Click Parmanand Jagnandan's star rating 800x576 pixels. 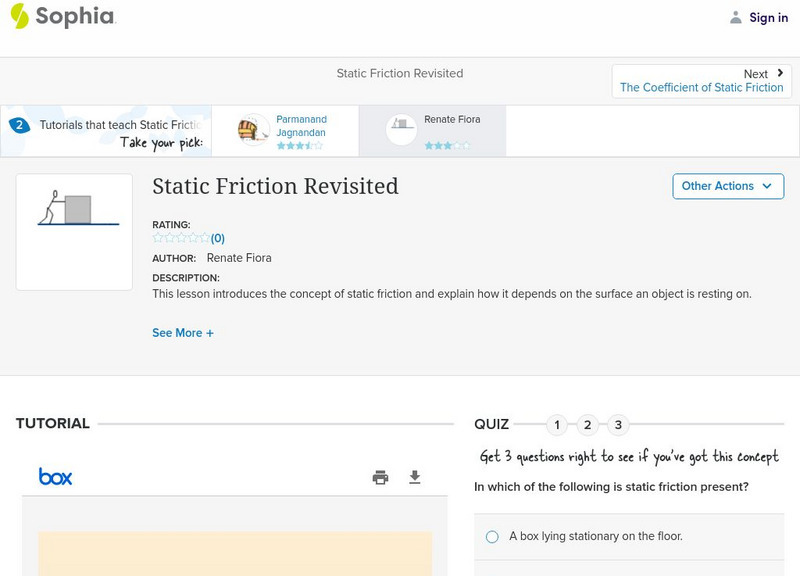pos(300,143)
